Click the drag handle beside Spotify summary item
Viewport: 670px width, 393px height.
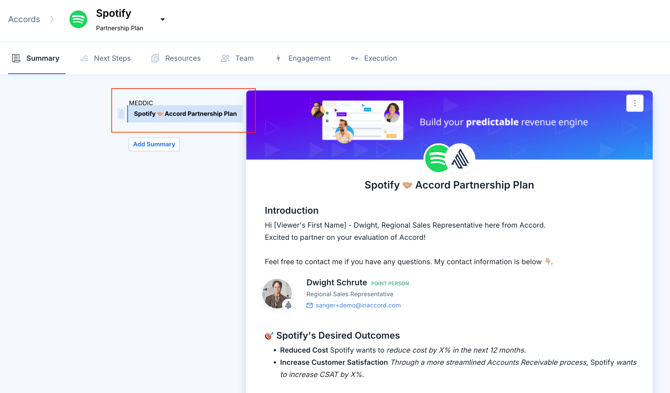pos(121,114)
